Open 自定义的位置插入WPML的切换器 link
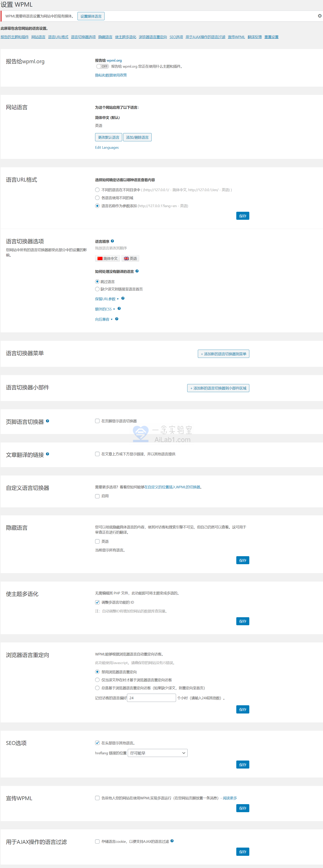 tap(172, 487)
